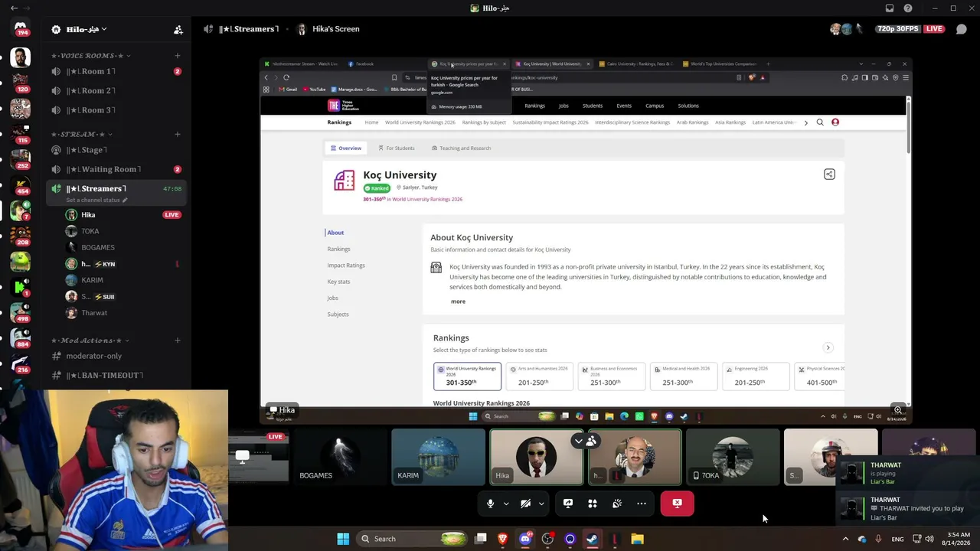Add a channel to STREAM category

pyautogui.click(x=178, y=134)
